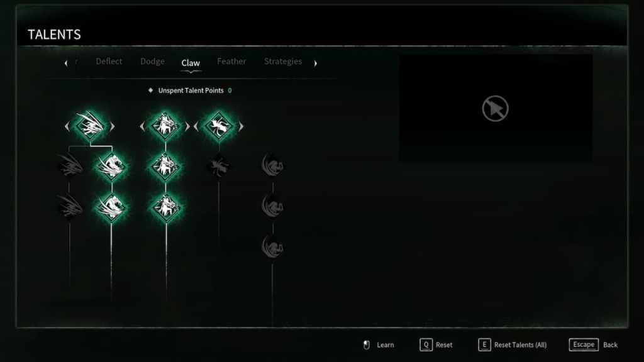The height and width of the screenshot is (362, 644).
Task: Select the topmost locked crescent talent
Action: 273,165
